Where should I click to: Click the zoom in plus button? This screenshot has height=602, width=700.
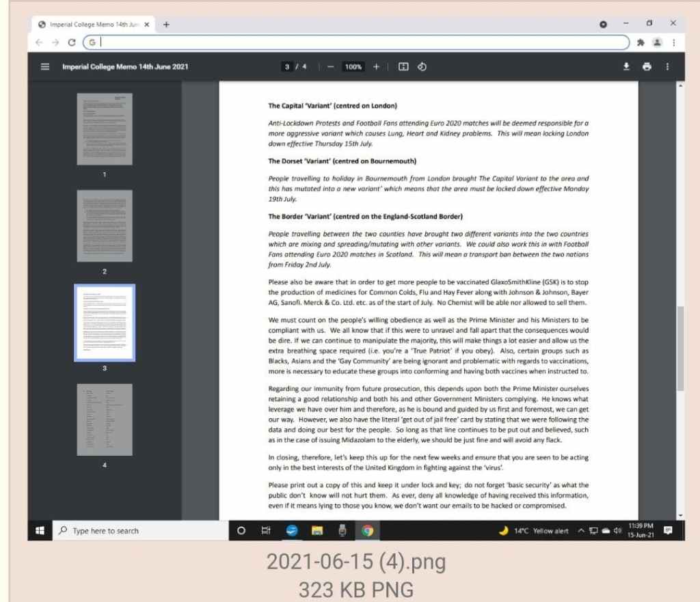[x=376, y=67]
